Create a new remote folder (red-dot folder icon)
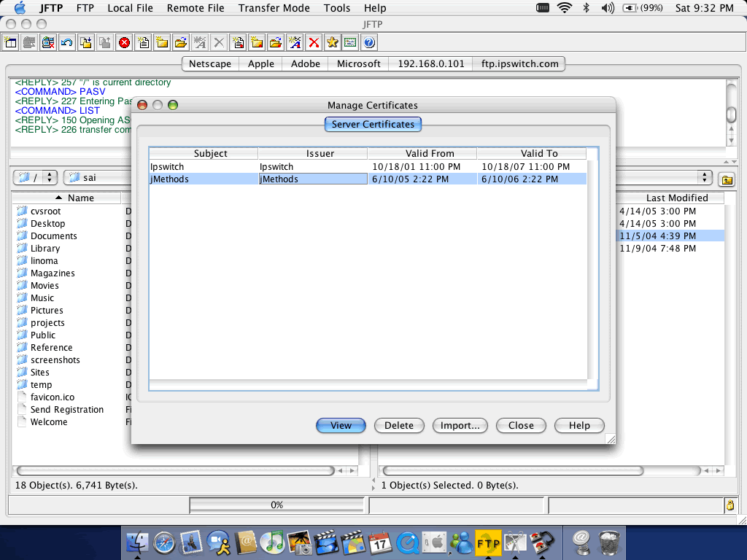 pyautogui.click(x=257, y=43)
